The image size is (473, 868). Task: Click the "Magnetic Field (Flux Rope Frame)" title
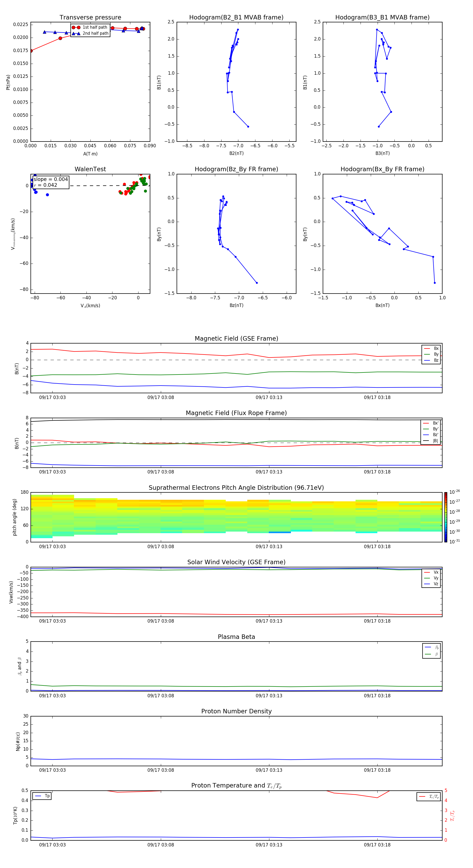click(x=236, y=413)
